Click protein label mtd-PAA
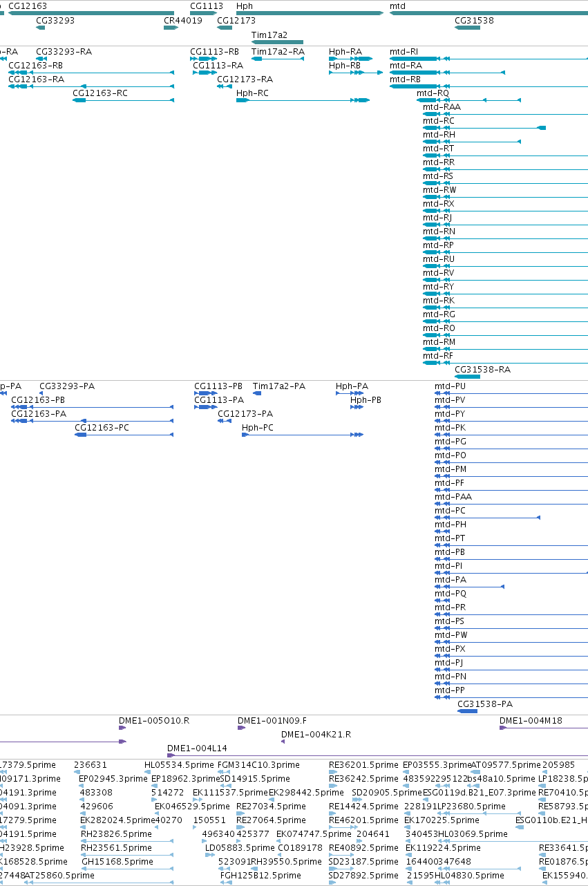588x886 pixels. click(453, 497)
